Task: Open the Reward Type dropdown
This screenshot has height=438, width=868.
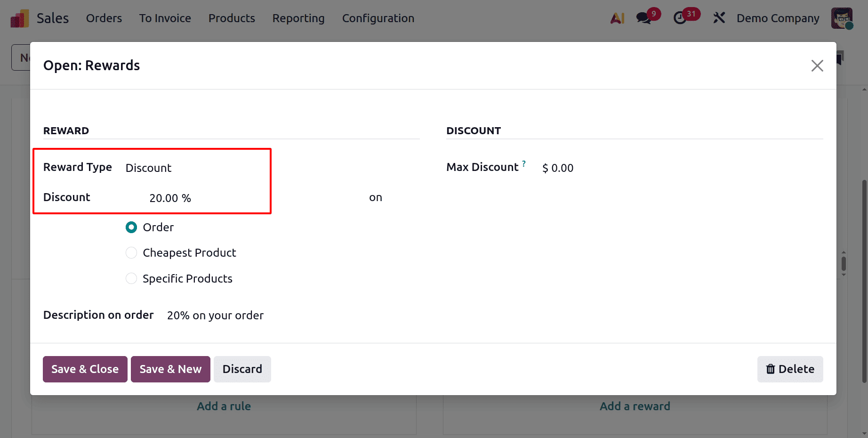Action: tap(148, 168)
